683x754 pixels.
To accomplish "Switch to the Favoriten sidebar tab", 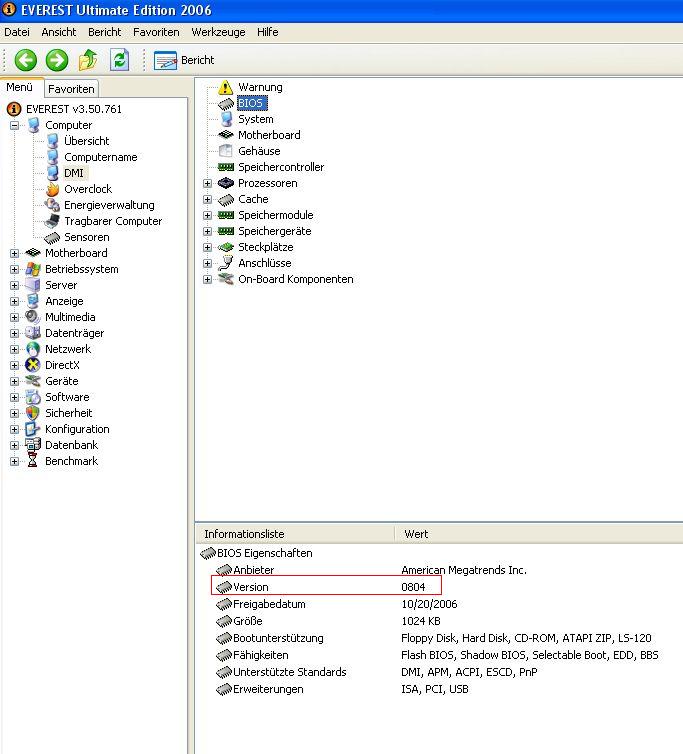I will (71, 89).
